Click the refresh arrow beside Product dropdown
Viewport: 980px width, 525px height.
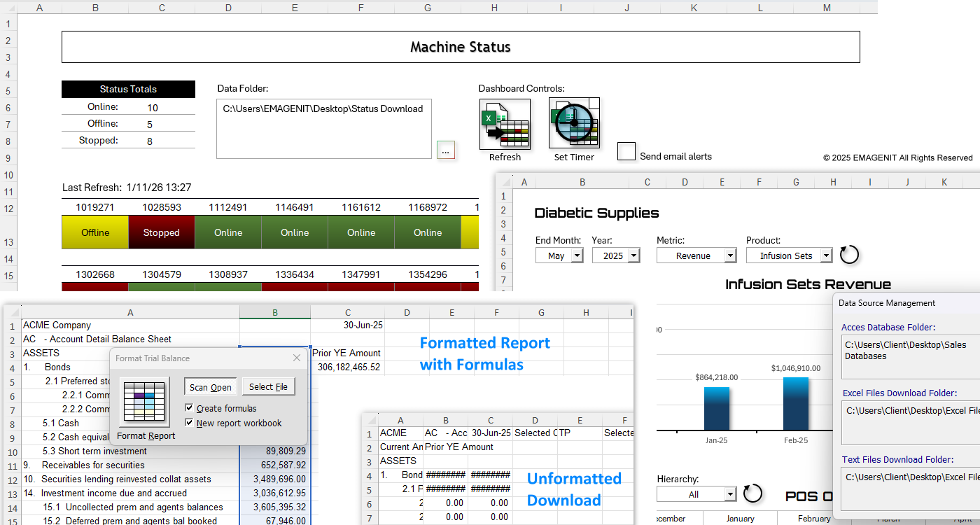(x=849, y=255)
